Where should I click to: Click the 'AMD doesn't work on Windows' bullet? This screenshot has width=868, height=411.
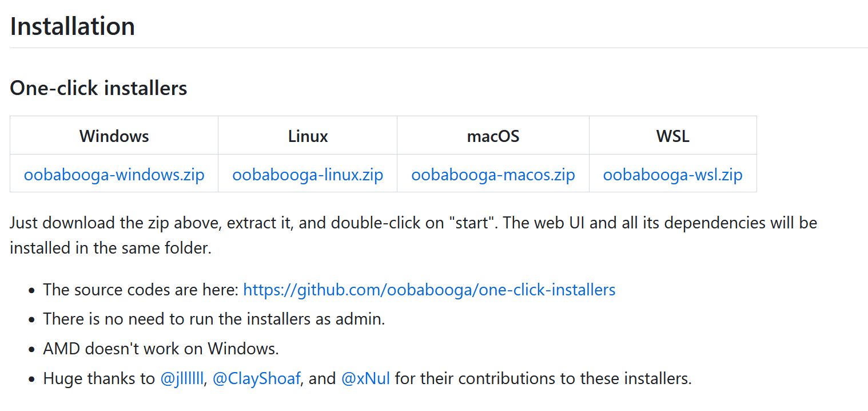pos(161,349)
